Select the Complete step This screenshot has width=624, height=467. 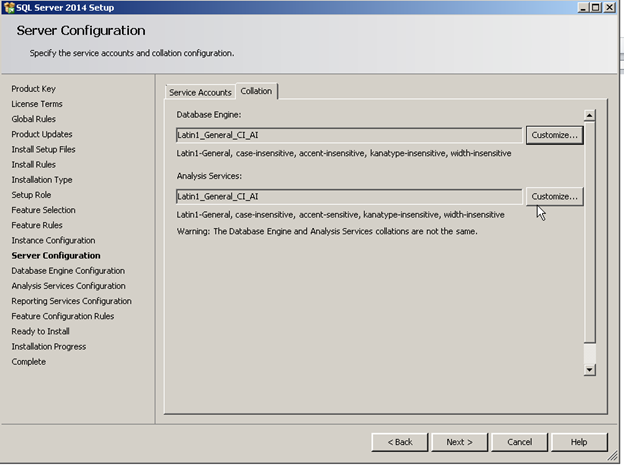29,362
